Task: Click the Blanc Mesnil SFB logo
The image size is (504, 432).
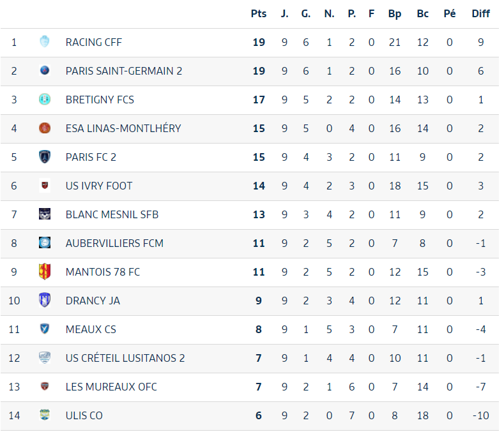Action: coord(45,214)
